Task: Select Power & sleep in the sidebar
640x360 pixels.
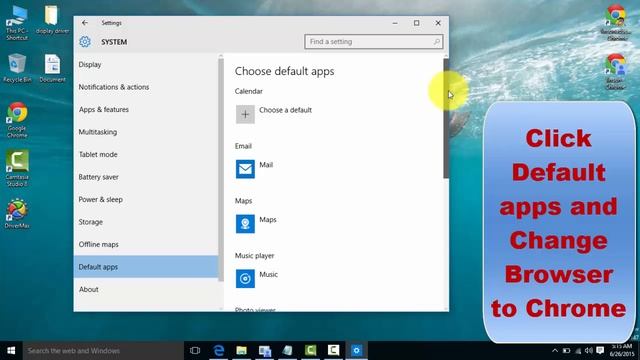Action: (146, 199)
